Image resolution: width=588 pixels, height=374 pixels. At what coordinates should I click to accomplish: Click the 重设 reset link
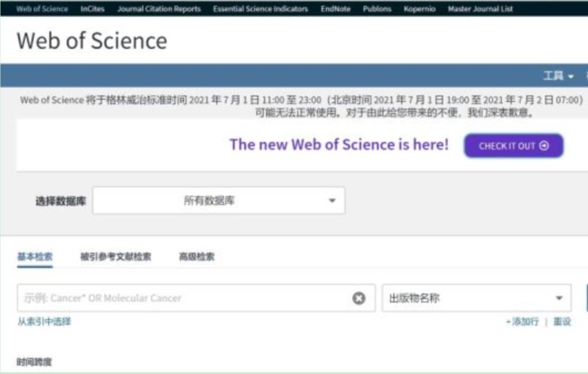tap(562, 321)
